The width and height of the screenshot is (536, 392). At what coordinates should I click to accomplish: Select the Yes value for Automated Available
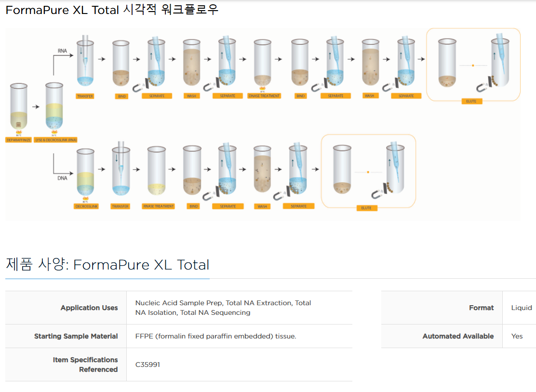pyautogui.click(x=517, y=336)
